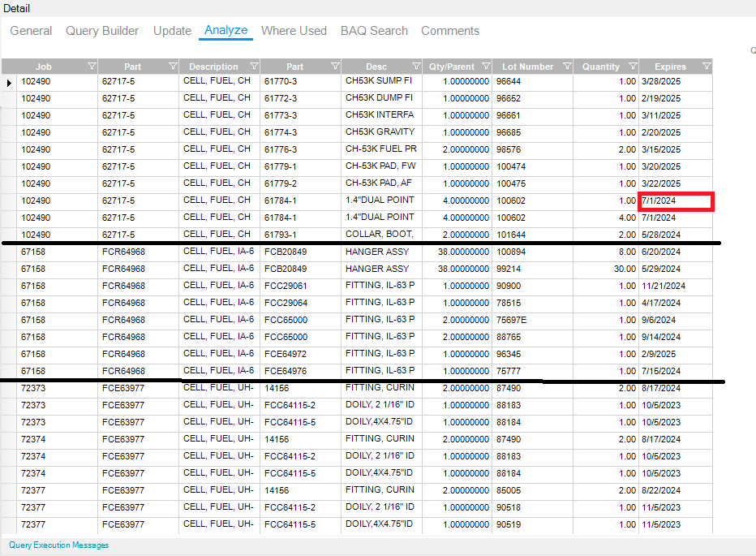
Task: Open the Query Execution Messages link
Action: (59, 545)
